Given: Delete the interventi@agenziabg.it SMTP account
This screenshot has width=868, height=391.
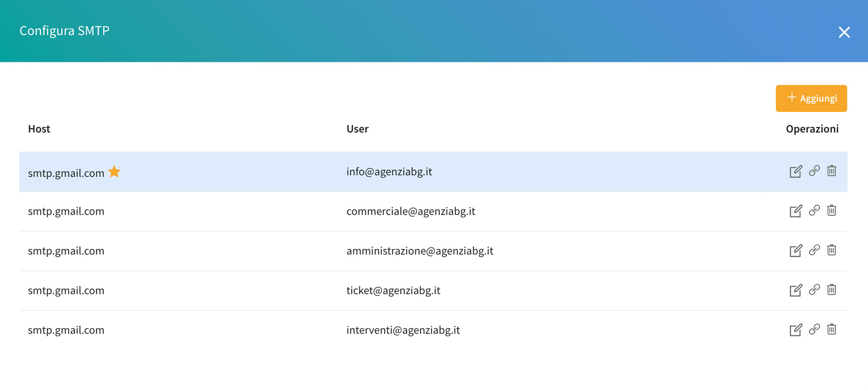Looking at the screenshot, I should [831, 329].
